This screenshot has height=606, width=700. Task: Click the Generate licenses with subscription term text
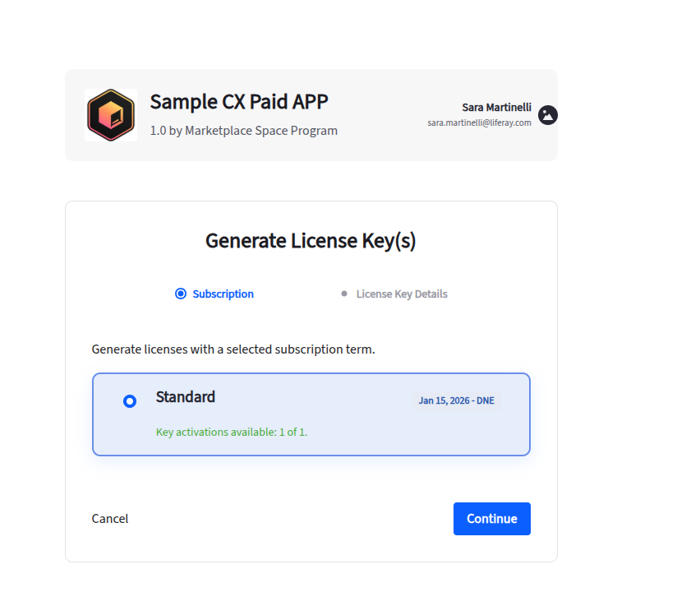[233, 349]
